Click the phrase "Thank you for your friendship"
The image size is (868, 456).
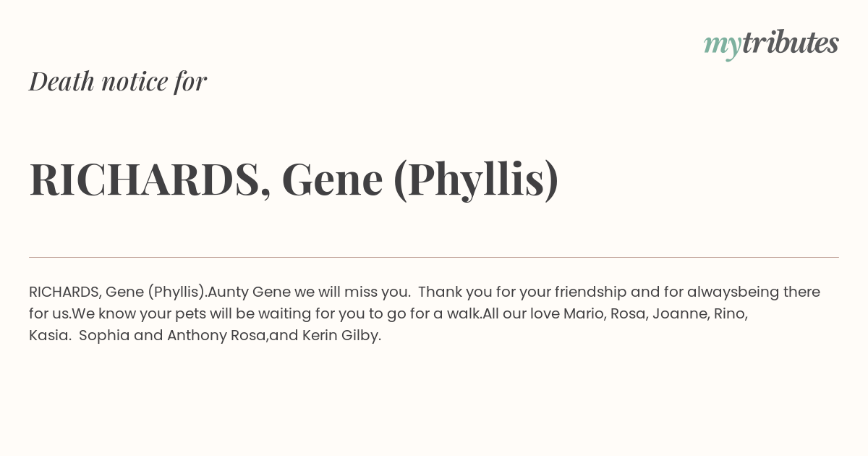(522, 292)
